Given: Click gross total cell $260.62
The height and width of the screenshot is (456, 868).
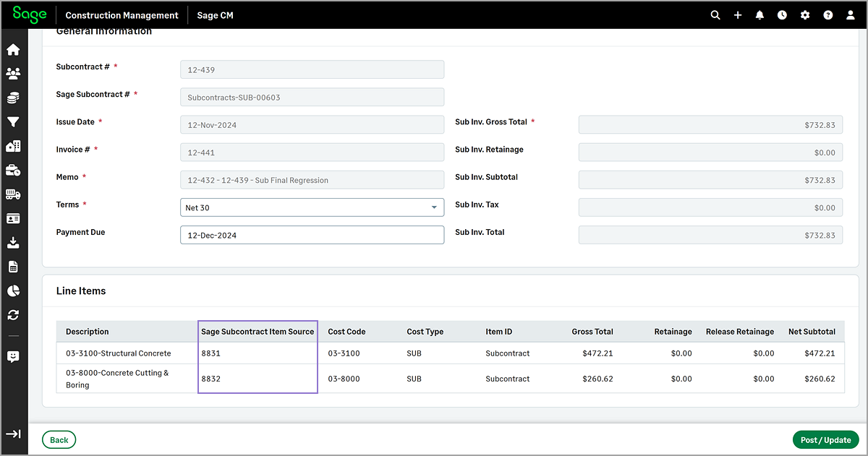Looking at the screenshot, I should (597, 379).
